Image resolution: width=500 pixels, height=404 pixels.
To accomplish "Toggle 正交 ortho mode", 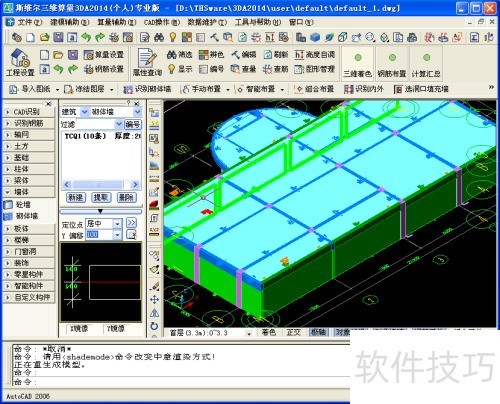I will pos(294,332).
